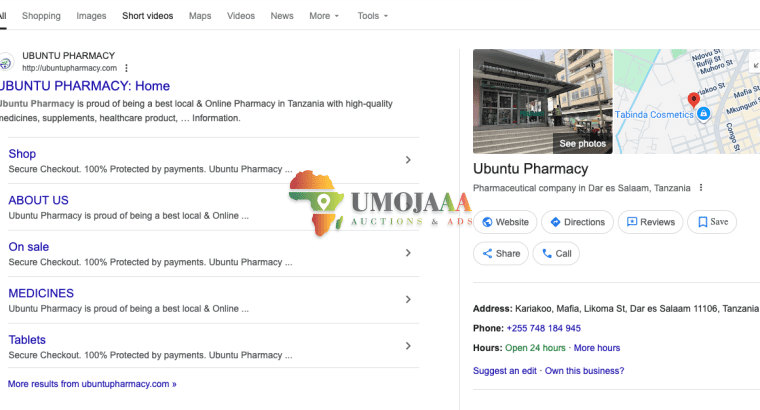The image size is (760, 410).
Task: Expand the map using corner arrow icon
Action: 756,65
